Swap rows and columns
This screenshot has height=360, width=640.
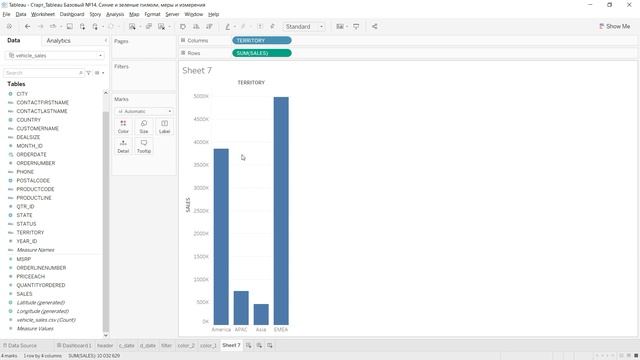183,27
